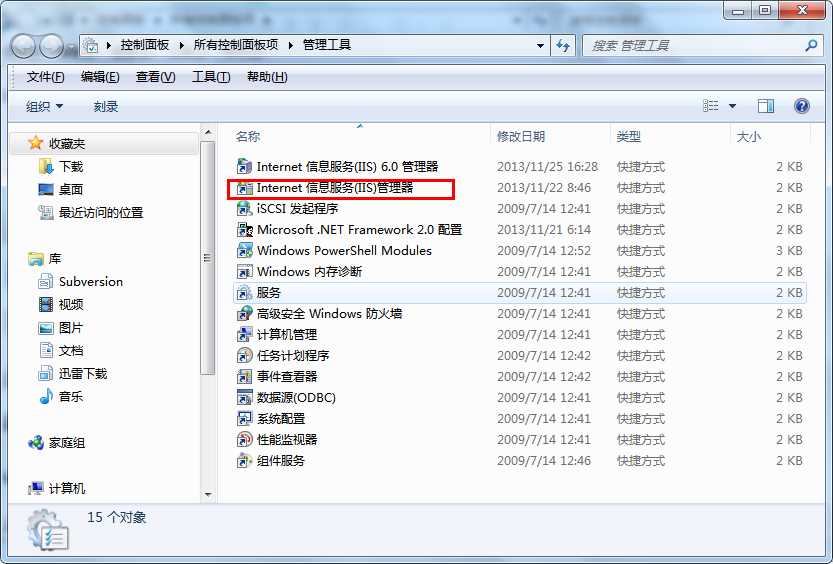Click the Internet 信息服务(IIS) 6.0 管理器 icon
The image size is (833, 564).
pyautogui.click(x=244, y=167)
